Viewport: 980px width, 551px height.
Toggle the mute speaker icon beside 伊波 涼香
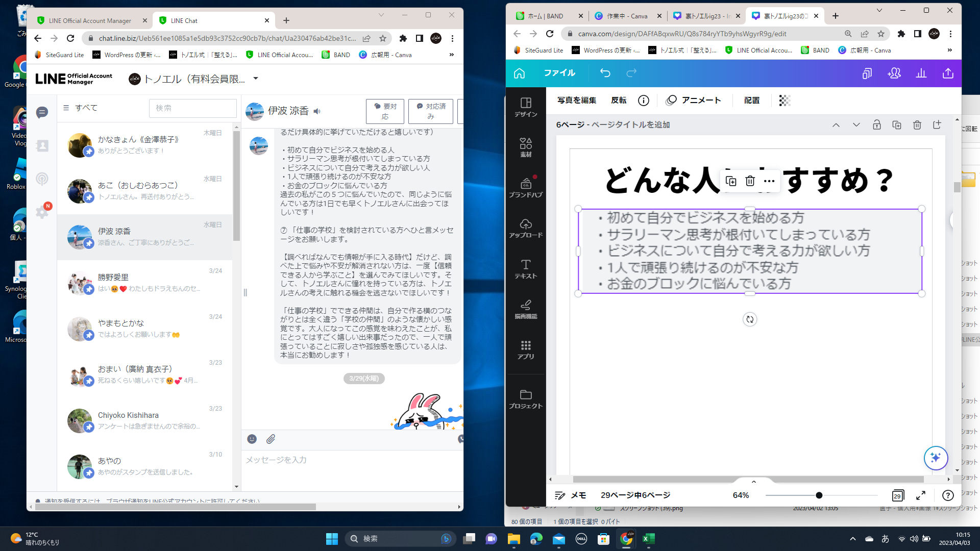317,111
